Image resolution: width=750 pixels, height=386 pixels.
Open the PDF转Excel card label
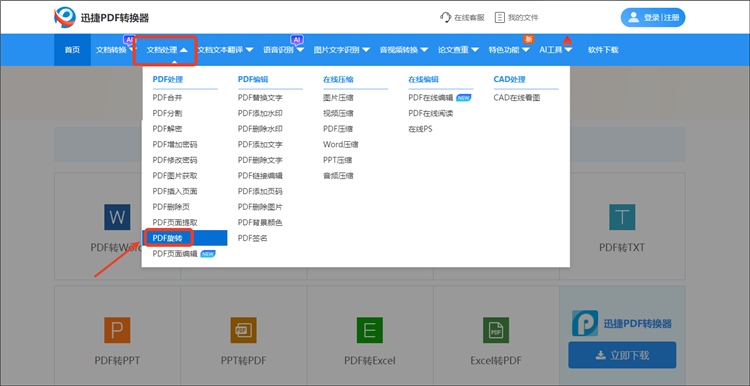[x=370, y=360]
